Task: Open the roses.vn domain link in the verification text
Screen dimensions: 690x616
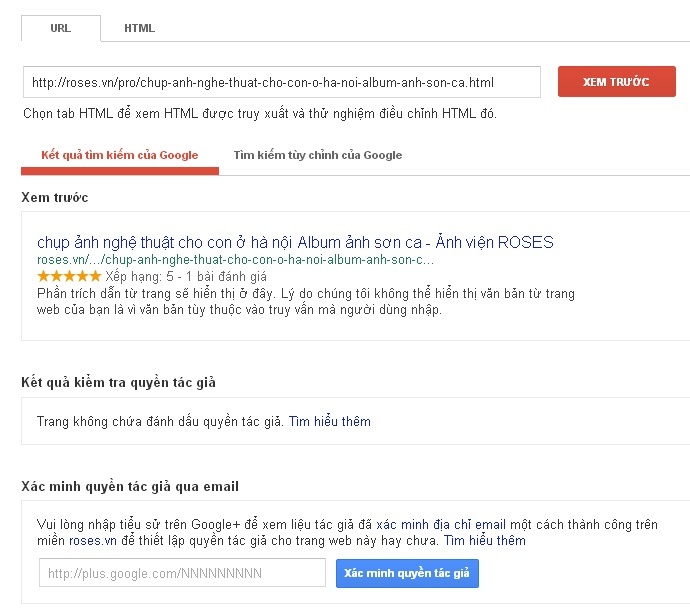Action: coord(93,540)
